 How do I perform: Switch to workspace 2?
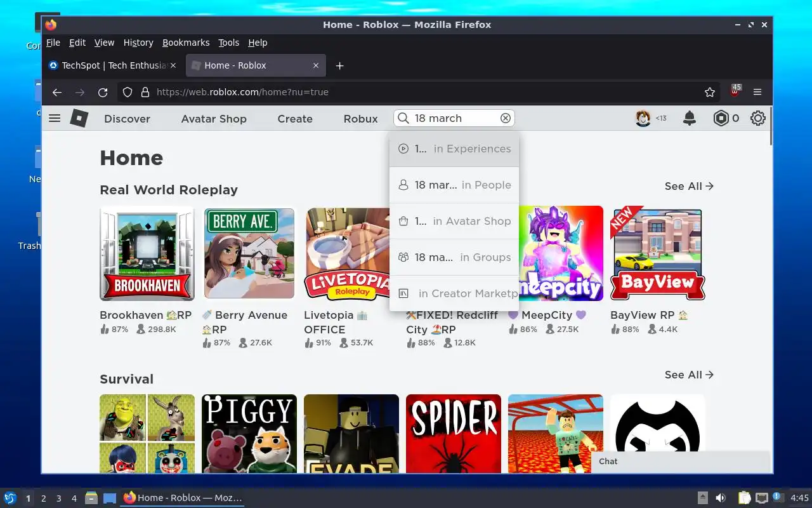coord(44,498)
